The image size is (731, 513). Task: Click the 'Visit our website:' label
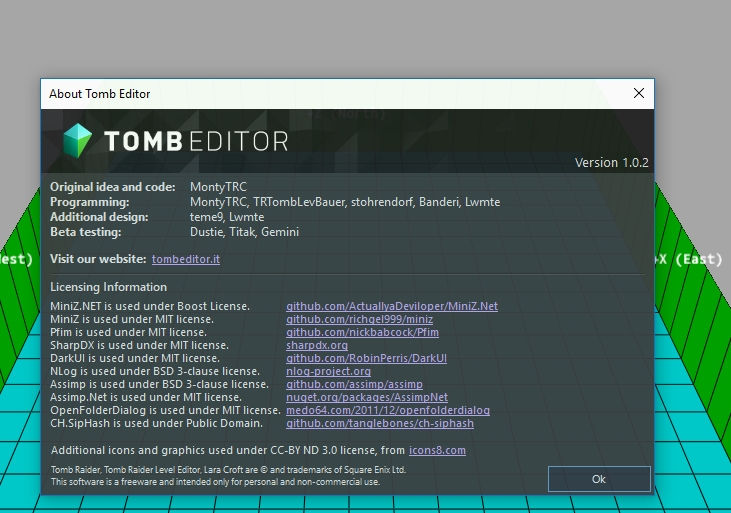98,259
